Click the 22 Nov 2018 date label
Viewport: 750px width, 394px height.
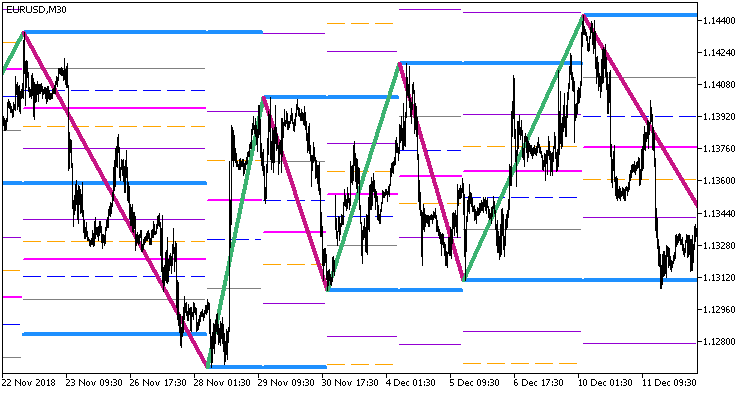point(29,383)
